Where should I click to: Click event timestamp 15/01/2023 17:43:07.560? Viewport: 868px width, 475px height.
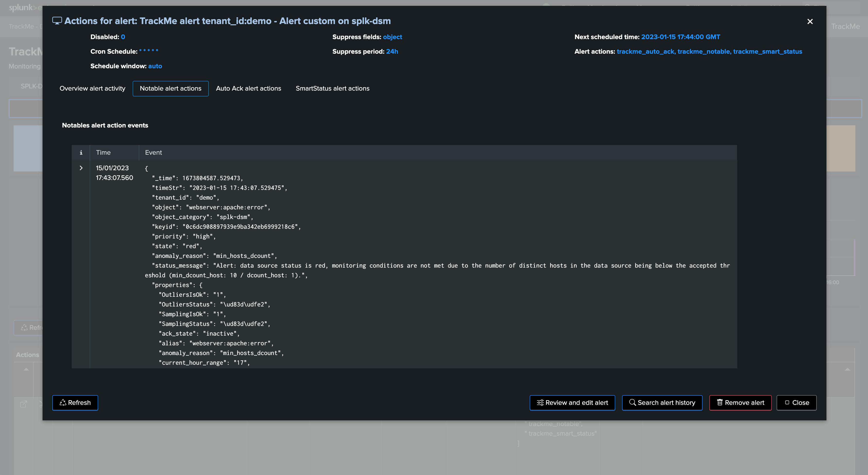click(x=114, y=173)
